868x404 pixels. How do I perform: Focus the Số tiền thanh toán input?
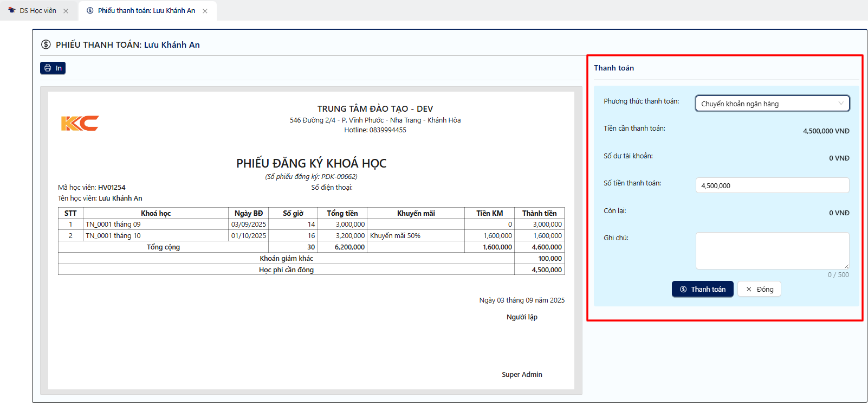[772, 185]
